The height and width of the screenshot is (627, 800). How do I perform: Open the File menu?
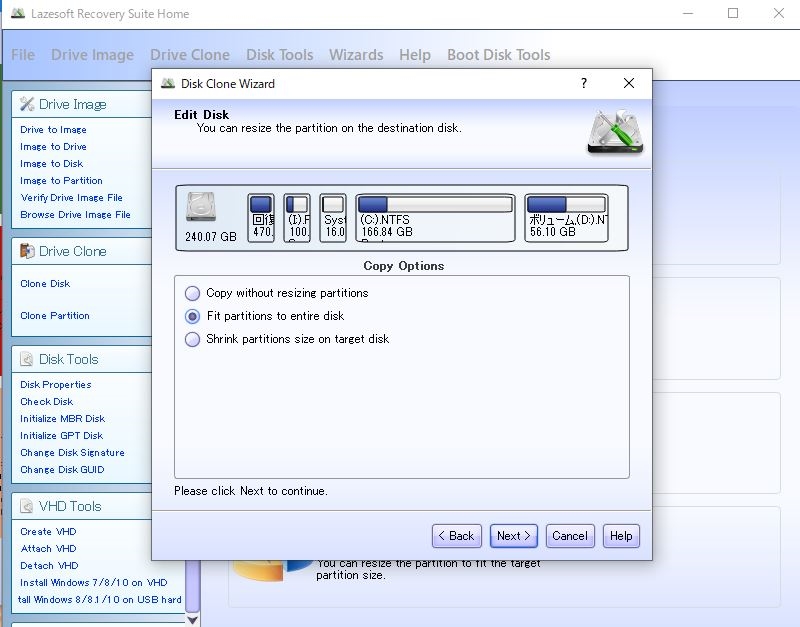[x=23, y=55]
